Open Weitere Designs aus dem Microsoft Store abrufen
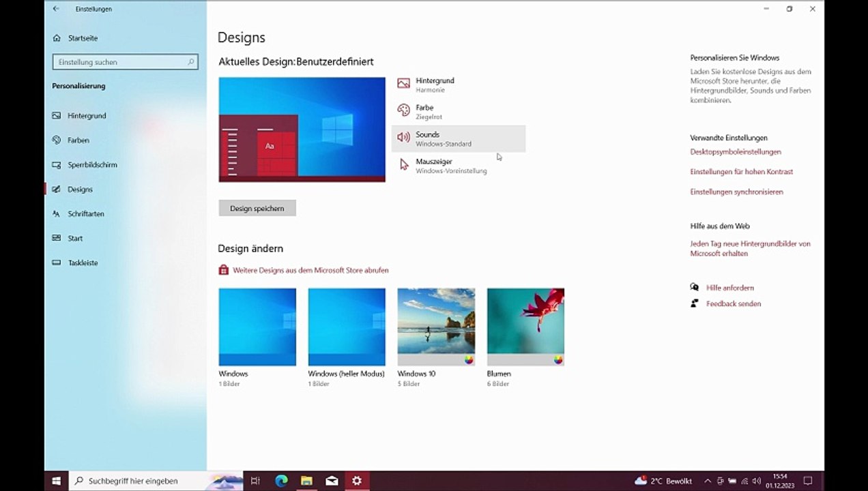Viewport: 868px width, 491px height. click(310, 270)
